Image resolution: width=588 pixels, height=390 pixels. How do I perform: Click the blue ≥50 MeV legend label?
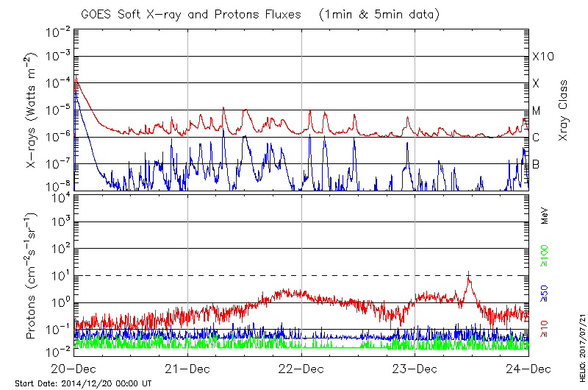544,293
